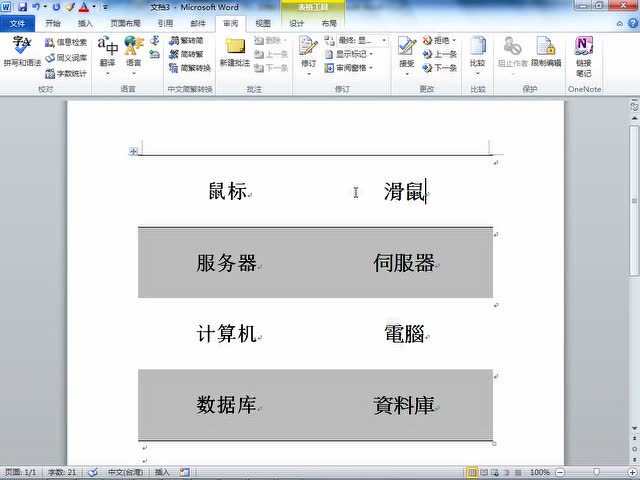The height and width of the screenshot is (480, 640).
Task: Click the input method editor icon in 语言 group
Action: coord(155,54)
